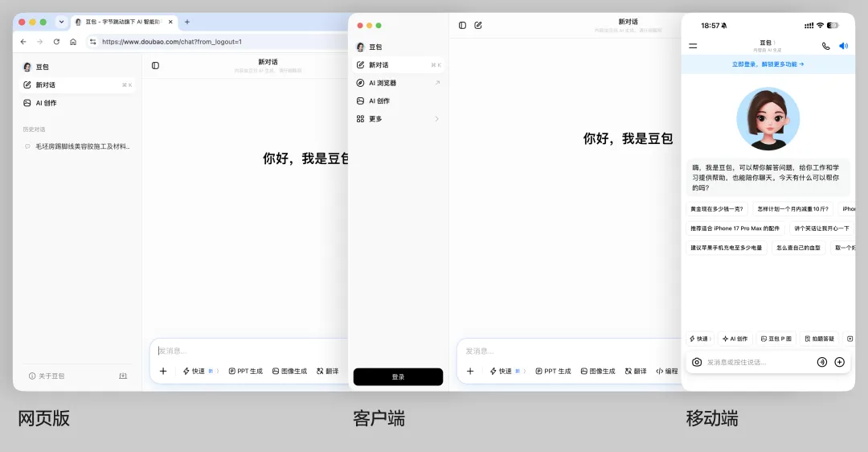Reload the doubao.com page in browser
This screenshot has width=868, height=452.
pyautogui.click(x=56, y=42)
